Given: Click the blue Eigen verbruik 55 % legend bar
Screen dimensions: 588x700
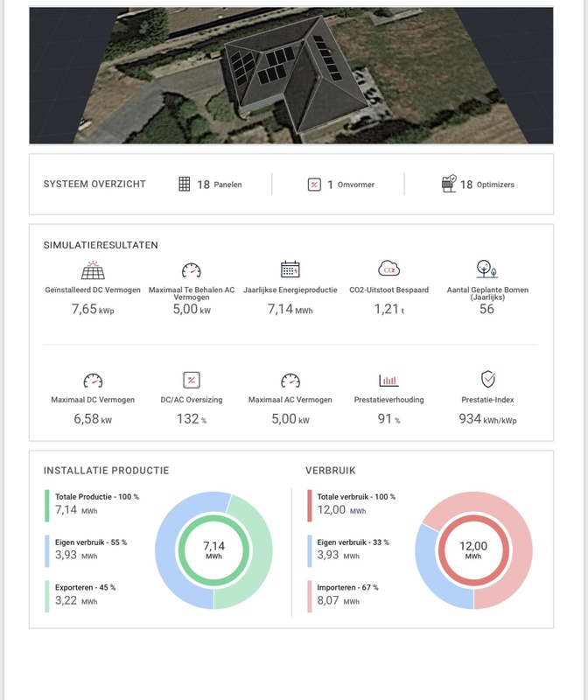Looking at the screenshot, I should click(47, 551).
